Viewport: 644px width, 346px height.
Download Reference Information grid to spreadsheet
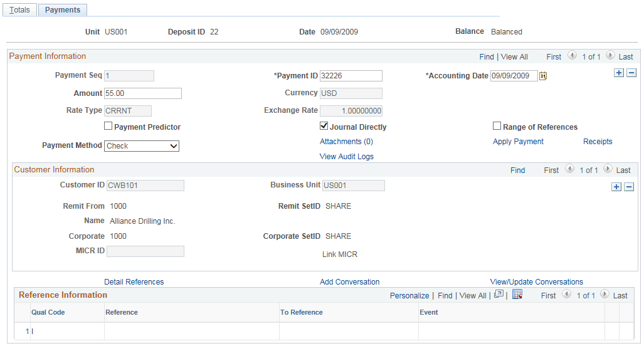click(517, 294)
